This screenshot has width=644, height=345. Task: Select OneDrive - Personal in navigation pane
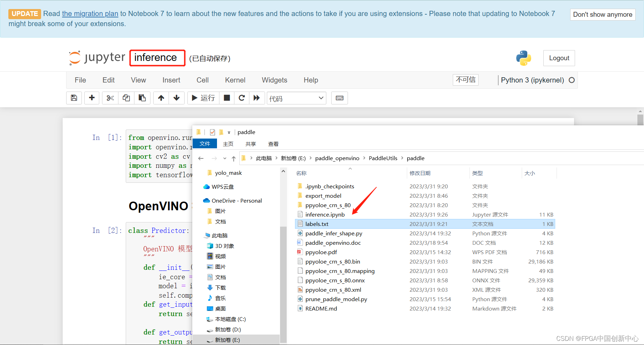236,201
